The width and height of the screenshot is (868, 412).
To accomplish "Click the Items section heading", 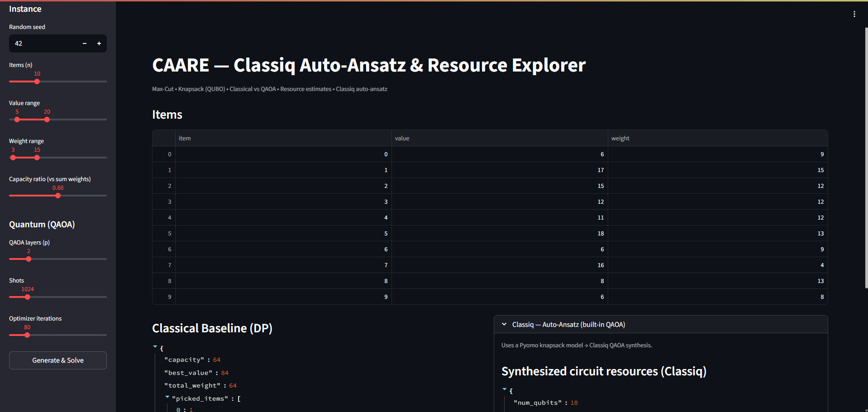I will coord(167,115).
